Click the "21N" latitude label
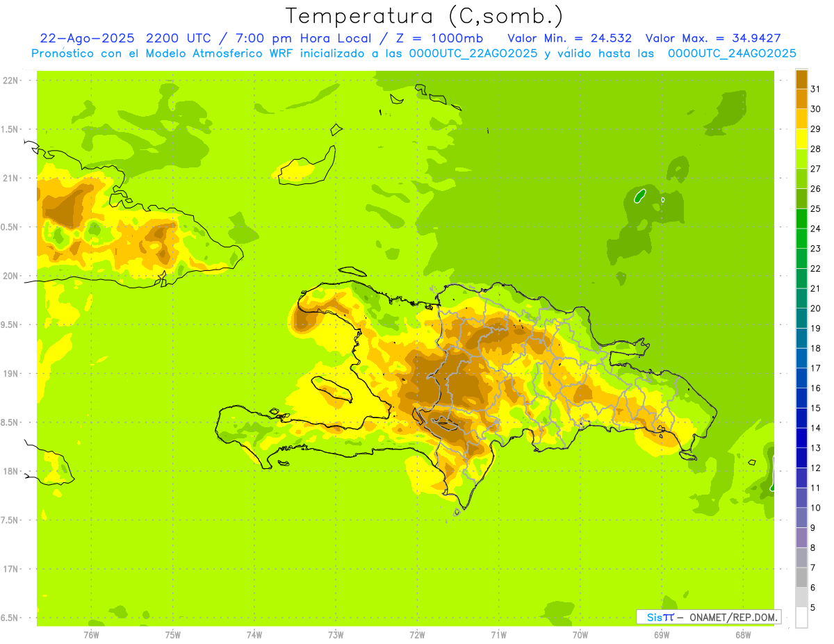The height and width of the screenshot is (644, 834). tap(10, 179)
